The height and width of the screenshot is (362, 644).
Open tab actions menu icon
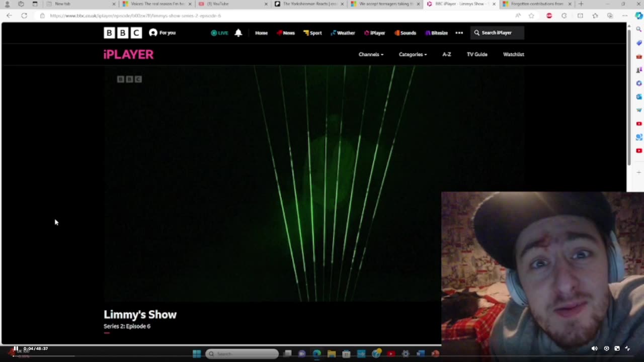tap(35, 4)
